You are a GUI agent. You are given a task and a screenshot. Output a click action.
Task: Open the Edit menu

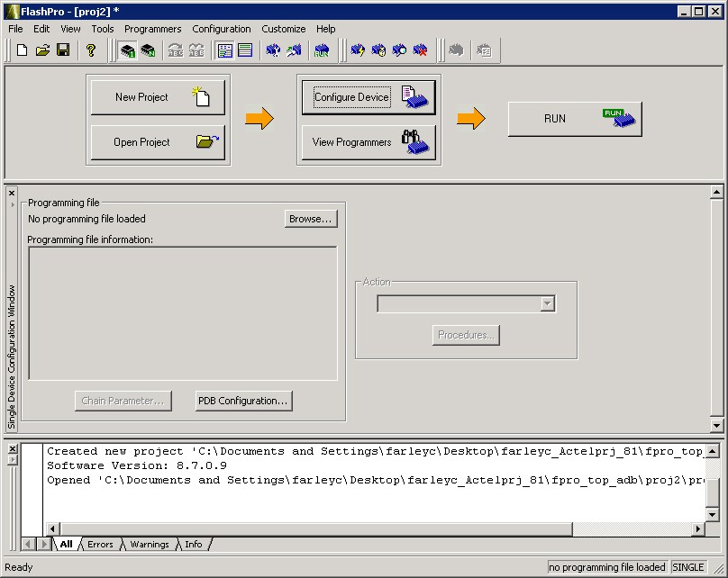click(x=41, y=29)
